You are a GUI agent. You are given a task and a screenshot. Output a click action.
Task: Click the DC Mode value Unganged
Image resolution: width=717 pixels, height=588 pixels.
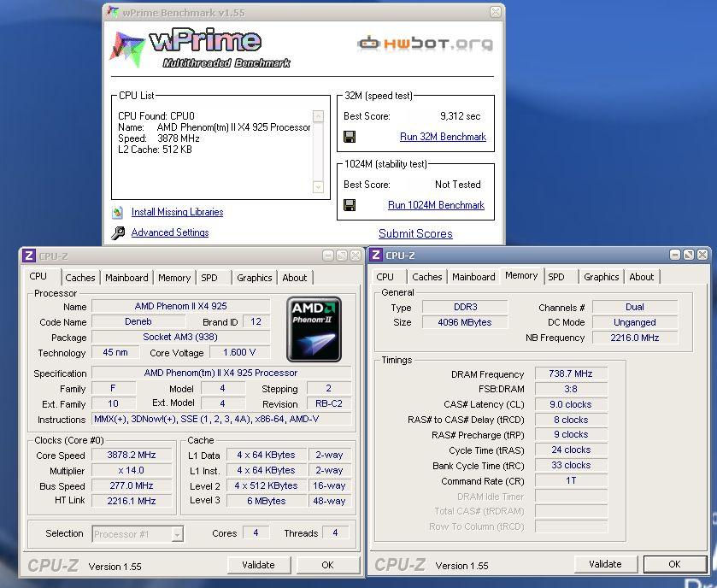point(635,322)
